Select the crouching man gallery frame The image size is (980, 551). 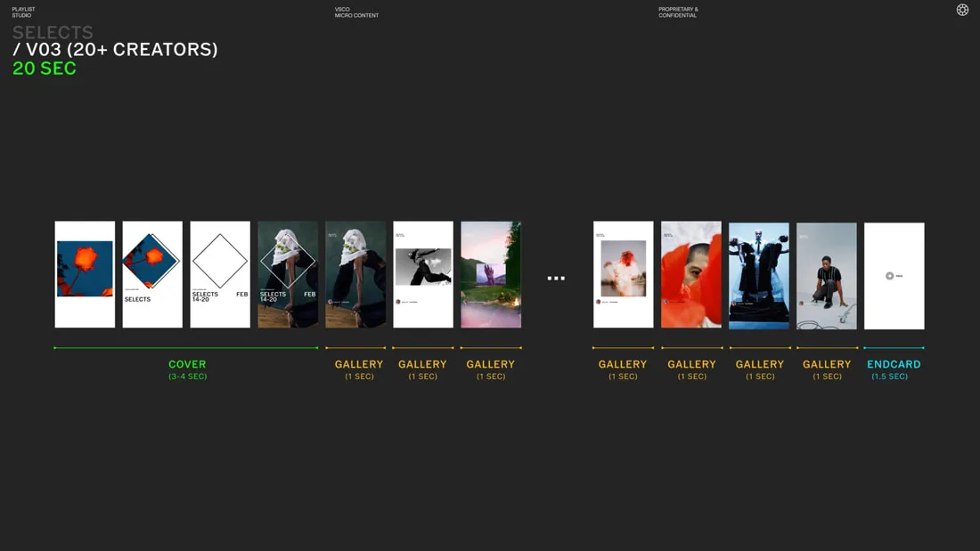[826, 276]
